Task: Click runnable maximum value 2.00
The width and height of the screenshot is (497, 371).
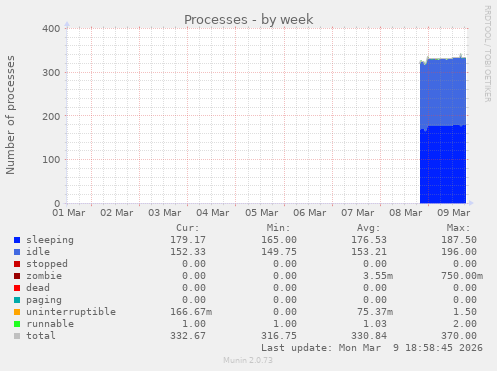Action: [465, 324]
